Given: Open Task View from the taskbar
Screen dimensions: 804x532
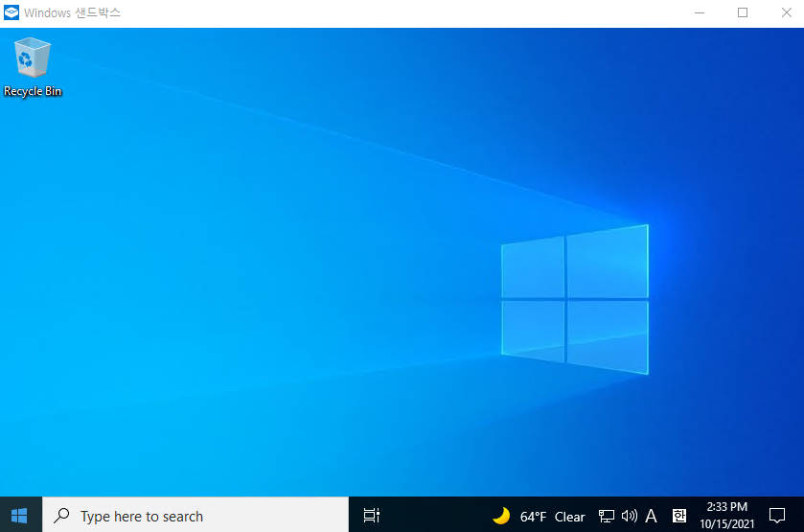Looking at the screenshot, I should pos(371,515).
